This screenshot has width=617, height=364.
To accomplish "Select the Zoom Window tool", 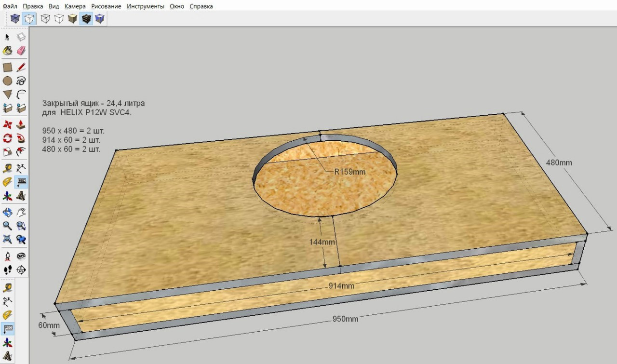I will tap(21, 225).
